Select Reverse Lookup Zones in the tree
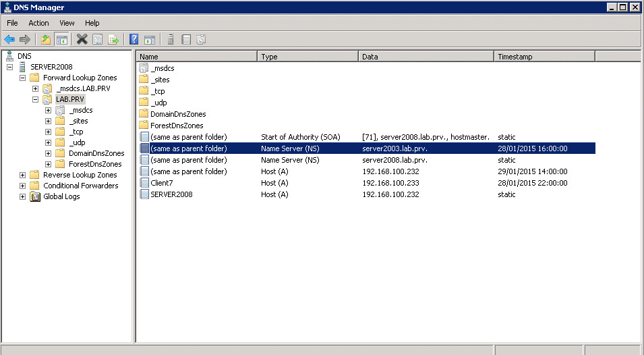 80,175
